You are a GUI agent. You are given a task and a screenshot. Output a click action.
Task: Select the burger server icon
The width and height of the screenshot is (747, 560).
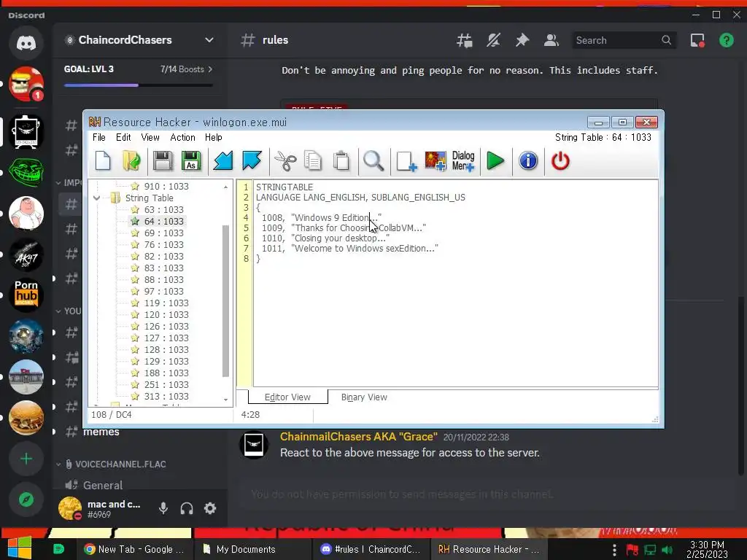click(x=26, y=418)
